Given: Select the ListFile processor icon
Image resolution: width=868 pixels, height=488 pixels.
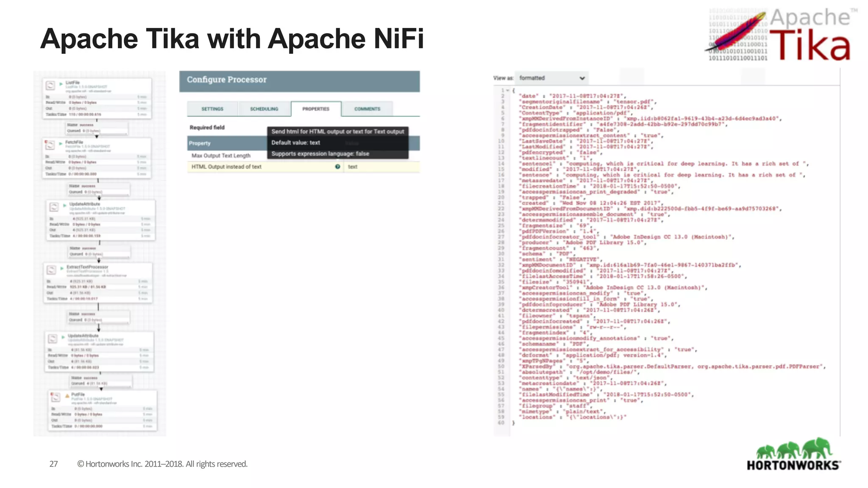Looking at the screenshot, I should (x=50, y=86).
